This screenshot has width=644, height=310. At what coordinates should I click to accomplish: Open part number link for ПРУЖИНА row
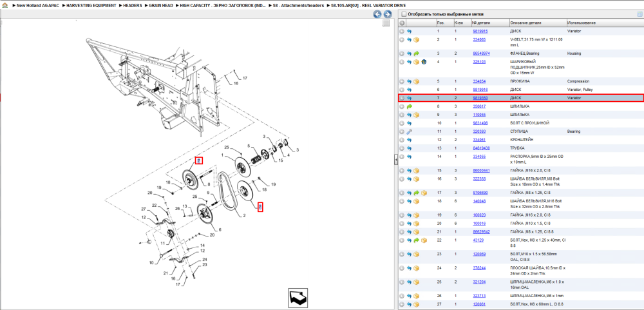click(x=479, y=81)
